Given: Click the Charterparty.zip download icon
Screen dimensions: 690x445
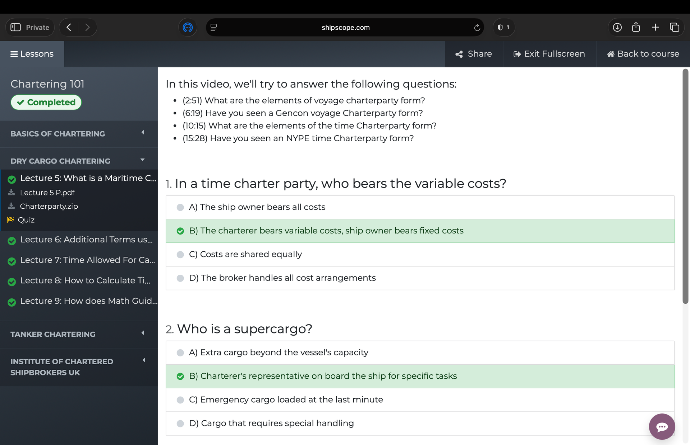Looking at the screenshot, I should point(12,206).
